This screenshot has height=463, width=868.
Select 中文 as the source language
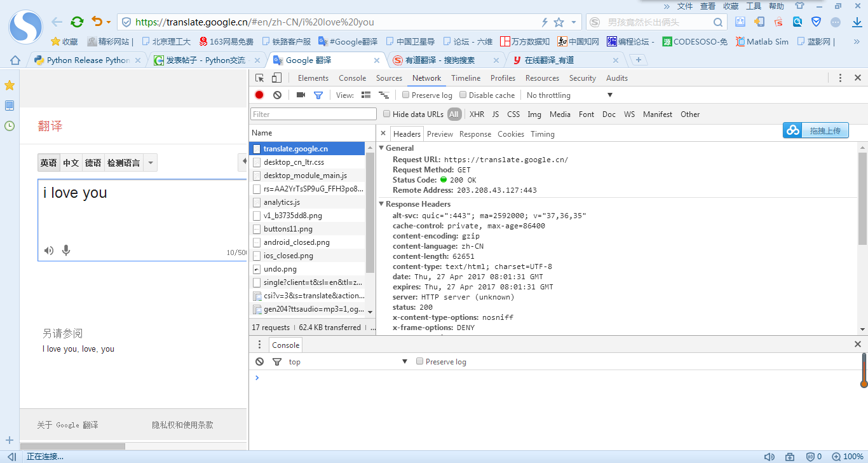(71, 163)
